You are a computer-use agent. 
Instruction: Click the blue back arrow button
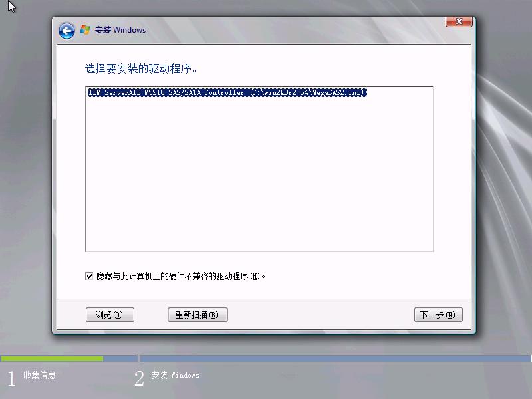(66, 31)
